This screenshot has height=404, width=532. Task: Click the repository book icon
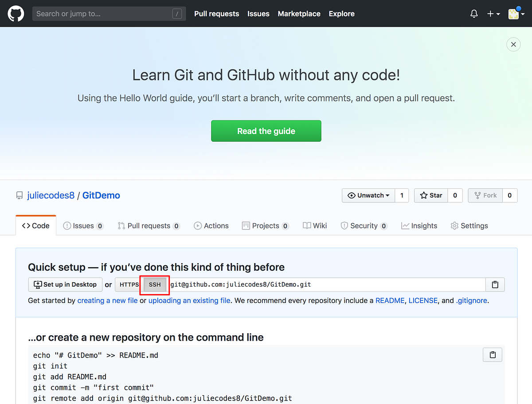[20, 195]
